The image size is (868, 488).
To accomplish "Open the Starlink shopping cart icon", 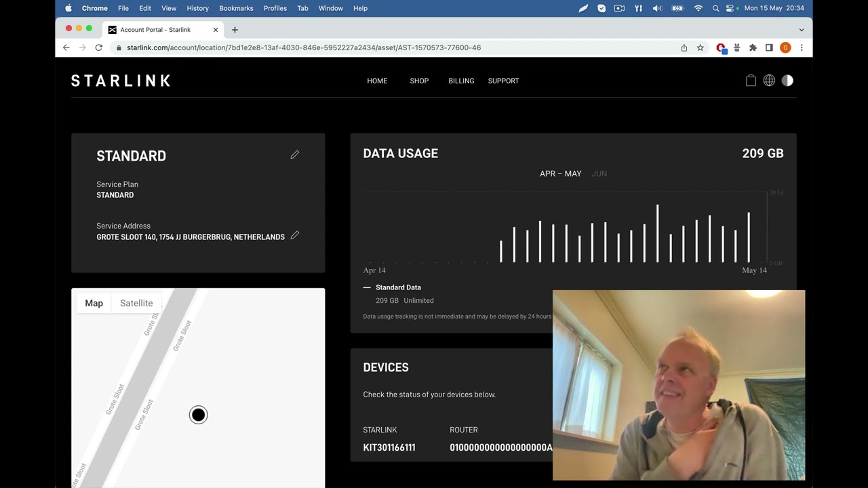I will point(751,80).
